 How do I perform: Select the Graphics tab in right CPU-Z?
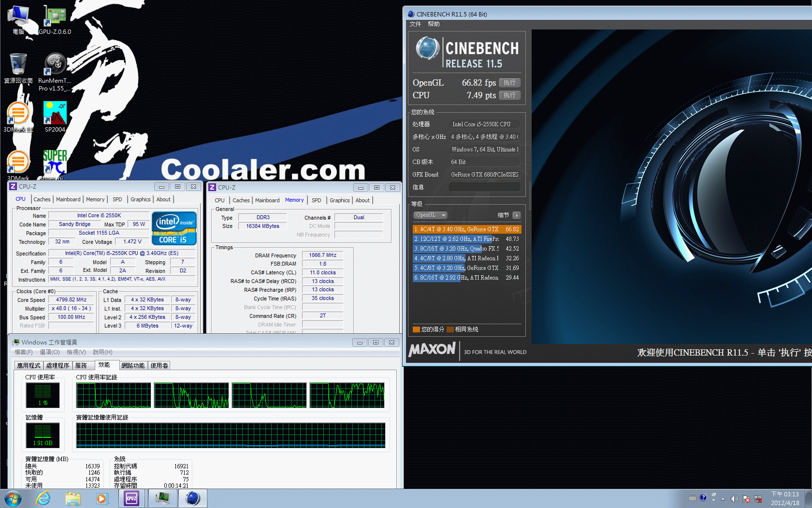click(x=340, y=200)
